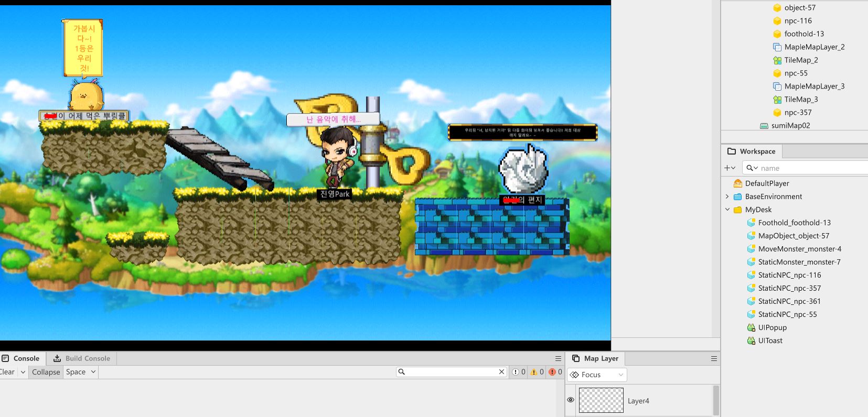Image resolution: width=868 pixels, height=417 pixels.
Task: Click the UIPopup UI icon
Action: click(x=751, y=327)
